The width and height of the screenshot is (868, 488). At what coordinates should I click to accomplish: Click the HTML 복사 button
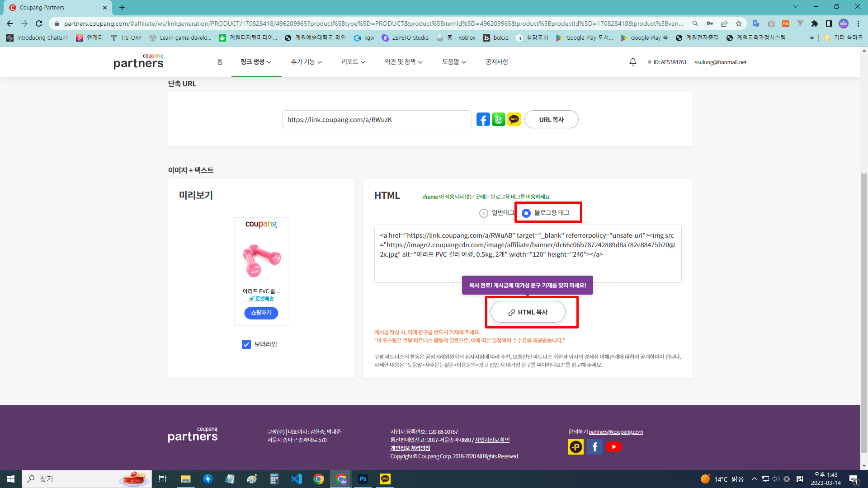pos(528,312)
